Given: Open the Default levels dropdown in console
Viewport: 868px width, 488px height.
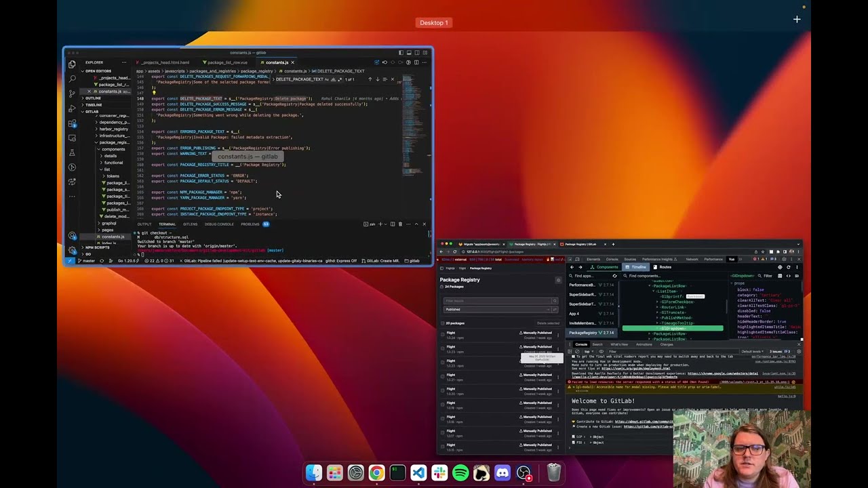Looking at the screenshot, I should click(753, 351).
